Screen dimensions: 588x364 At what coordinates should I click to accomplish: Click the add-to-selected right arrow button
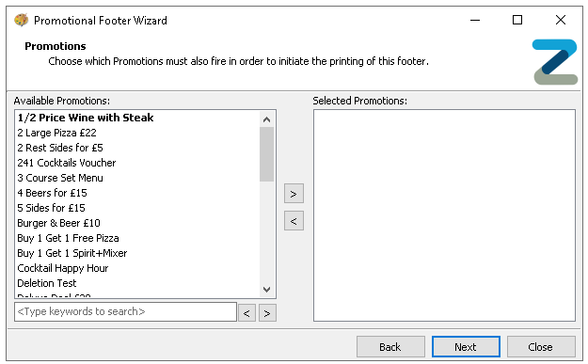[294, 194]
